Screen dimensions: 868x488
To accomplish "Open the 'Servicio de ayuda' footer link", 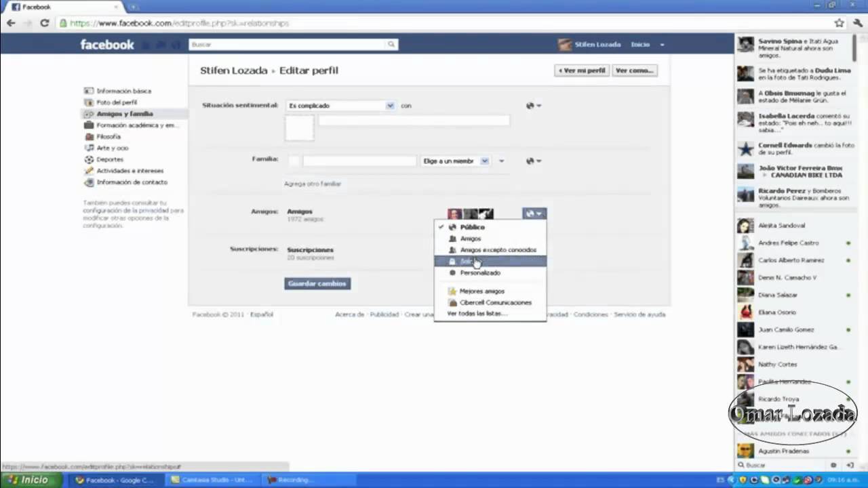I will [x=639, y=314].
